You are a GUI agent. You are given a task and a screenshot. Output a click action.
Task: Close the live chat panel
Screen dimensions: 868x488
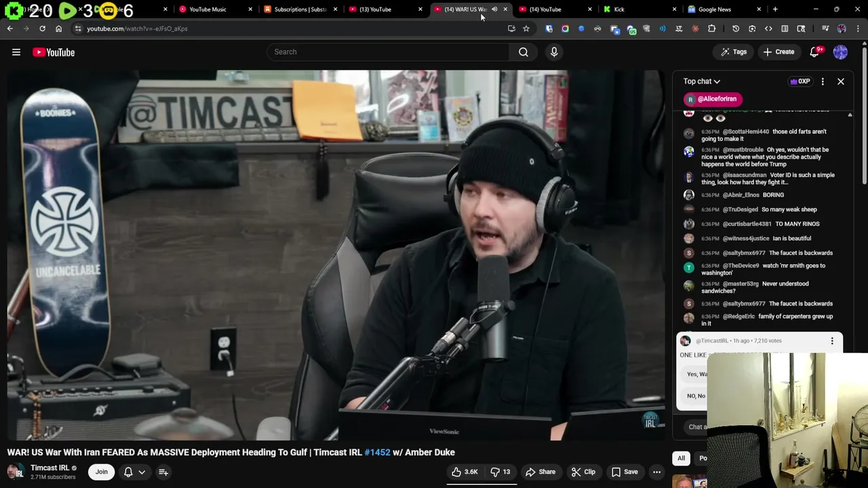(840, 81)
